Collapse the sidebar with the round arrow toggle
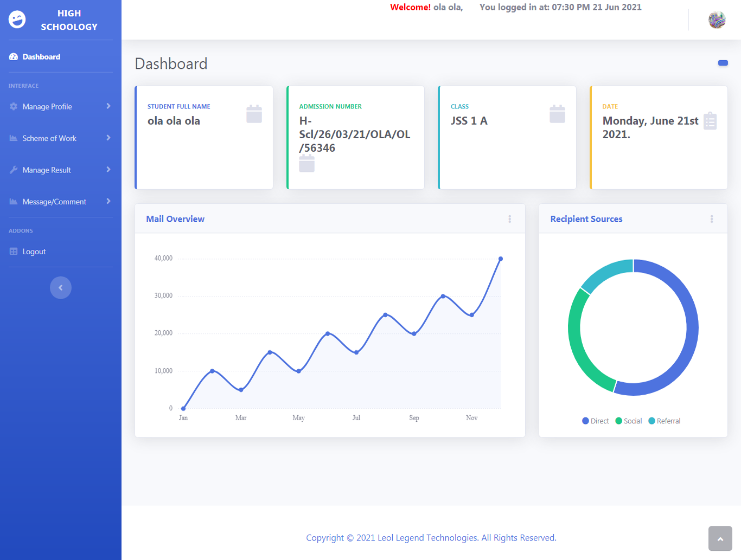This screenshot has width=741, height=560. click(x=61, y=288)
